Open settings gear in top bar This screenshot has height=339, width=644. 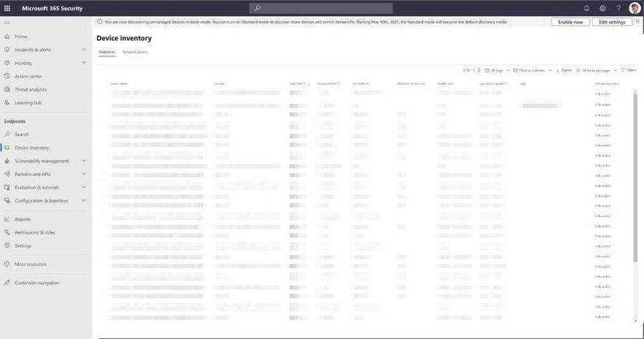coord(602,8)
